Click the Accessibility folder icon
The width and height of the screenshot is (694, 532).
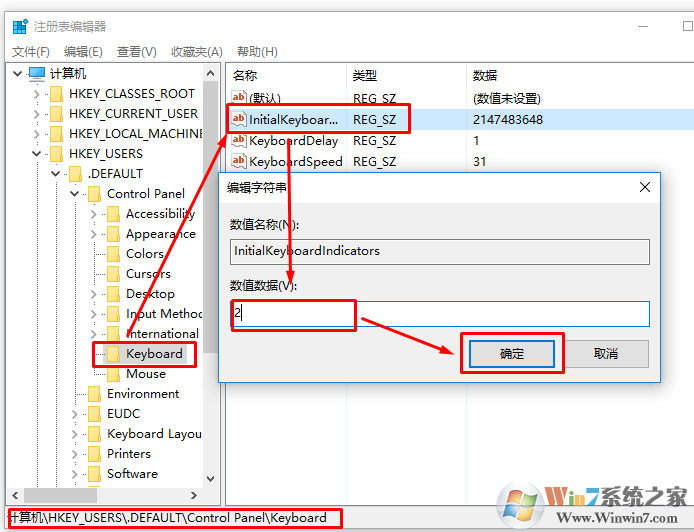point(113,214)
